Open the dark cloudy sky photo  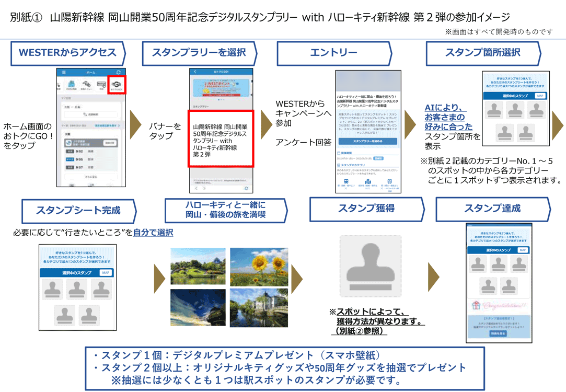(198, 307)
